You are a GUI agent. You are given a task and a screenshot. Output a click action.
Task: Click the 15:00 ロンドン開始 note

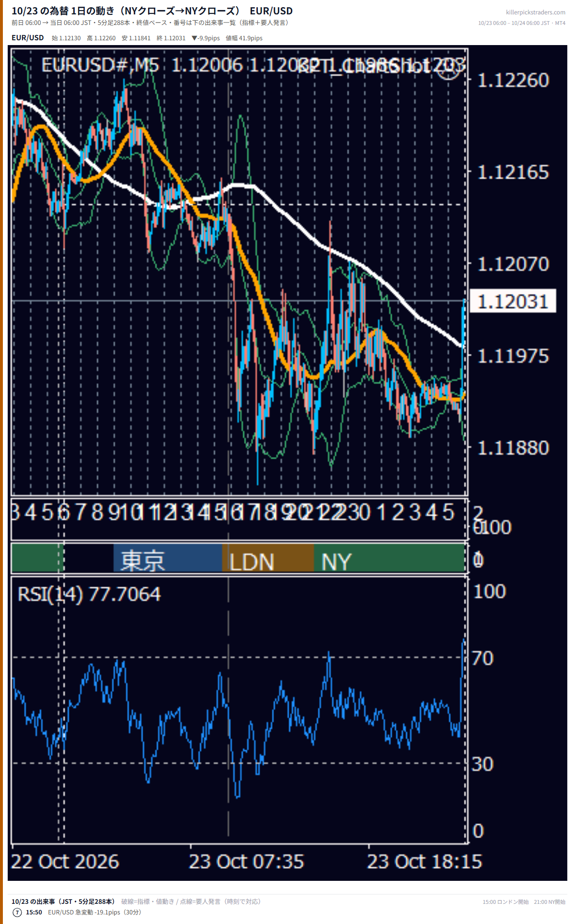point(506,902)
